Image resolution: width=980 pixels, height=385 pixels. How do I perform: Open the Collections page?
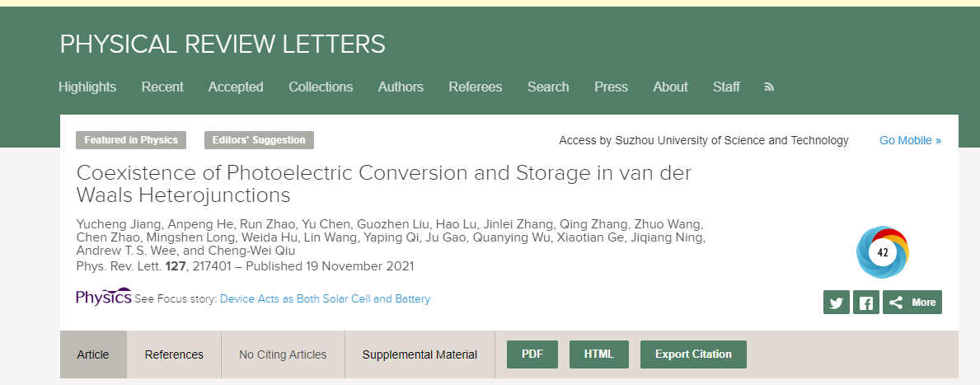[321, 87]
